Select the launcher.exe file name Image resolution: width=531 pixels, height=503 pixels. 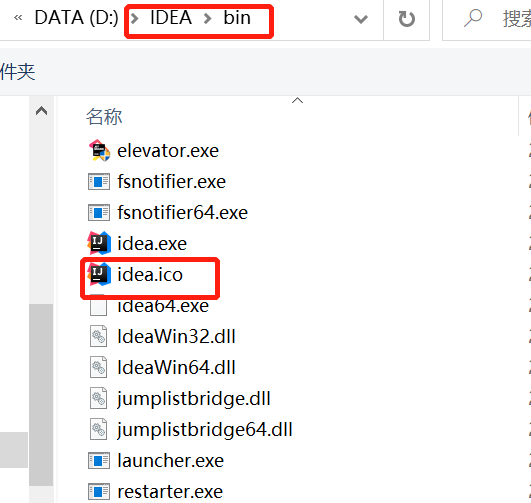point(170,461)
